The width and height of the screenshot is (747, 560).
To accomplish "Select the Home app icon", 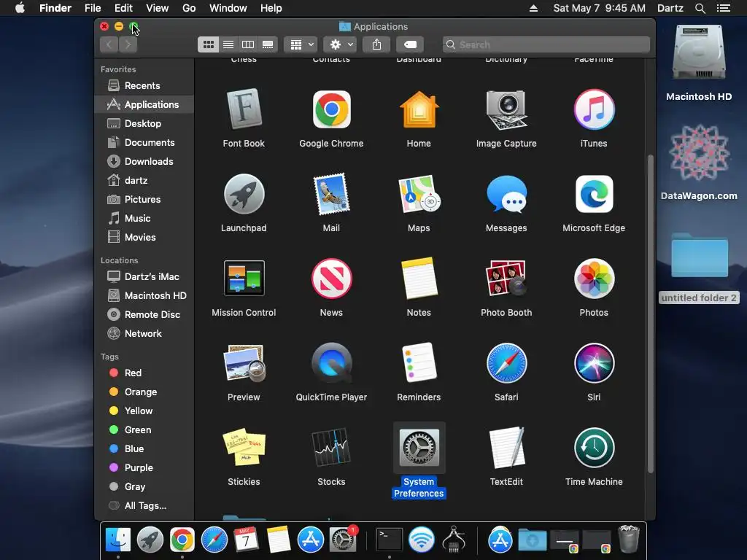I will 419,109.
